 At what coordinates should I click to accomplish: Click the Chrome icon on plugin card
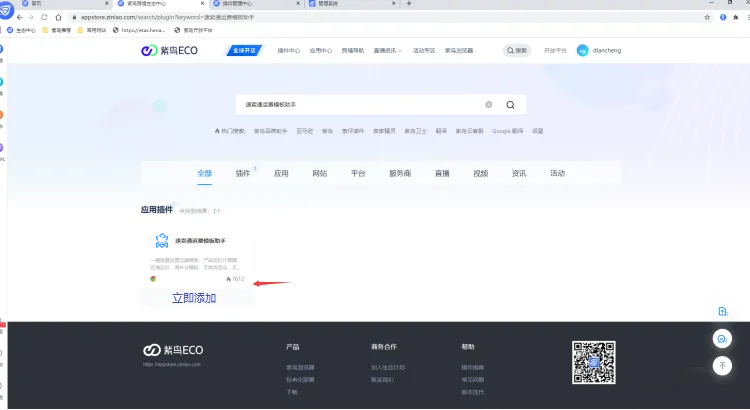tap(153, 279)
